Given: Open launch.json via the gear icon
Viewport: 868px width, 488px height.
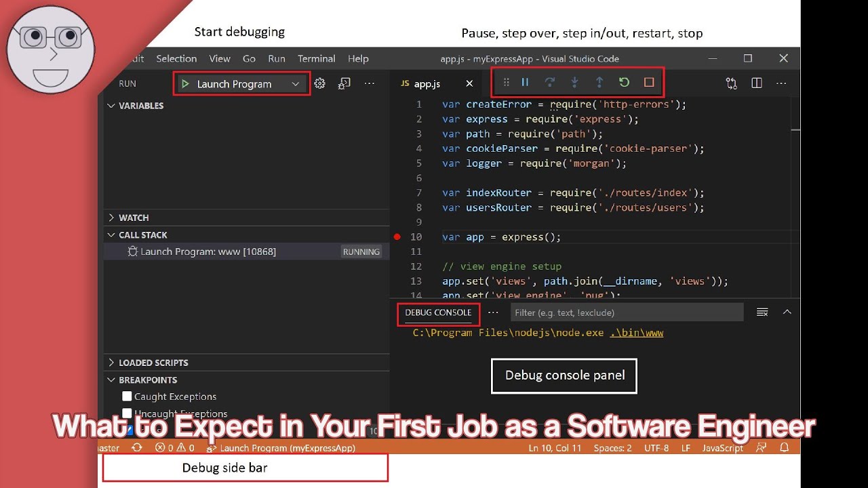Looking at the screenshot, I should click(x=320, y=83).
